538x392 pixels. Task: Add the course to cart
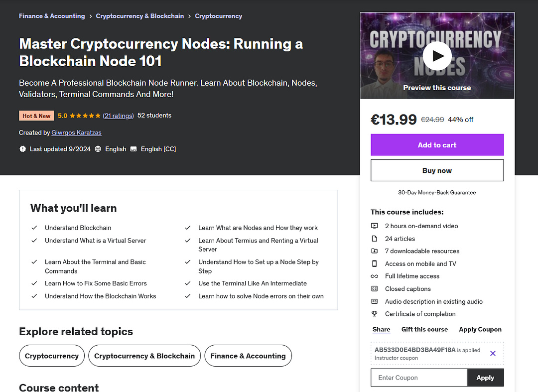(x=437, y=145)
